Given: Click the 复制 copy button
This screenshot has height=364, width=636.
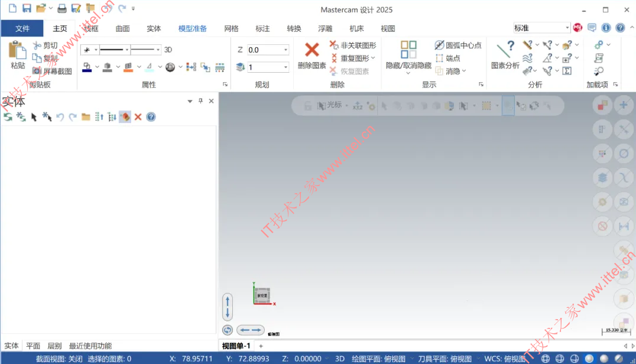Looking at the screenshot, I should (x=46, y=58).
